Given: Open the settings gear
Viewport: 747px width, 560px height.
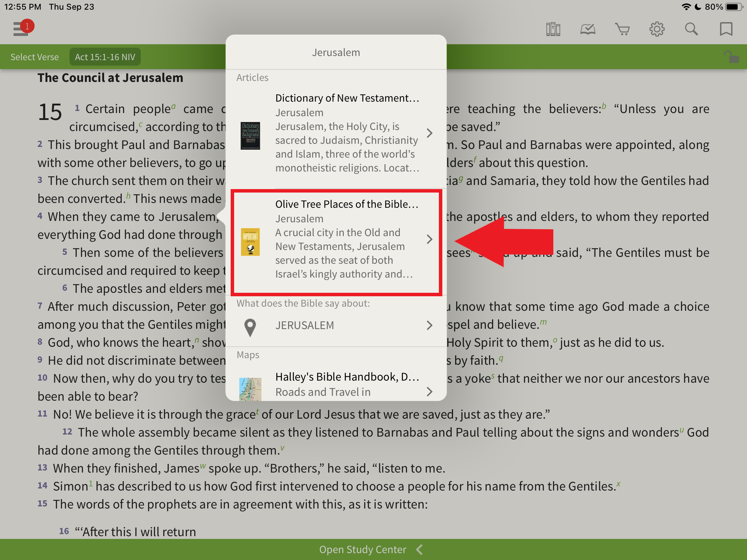Looking at the screenshot, I should tap(657, 29).
